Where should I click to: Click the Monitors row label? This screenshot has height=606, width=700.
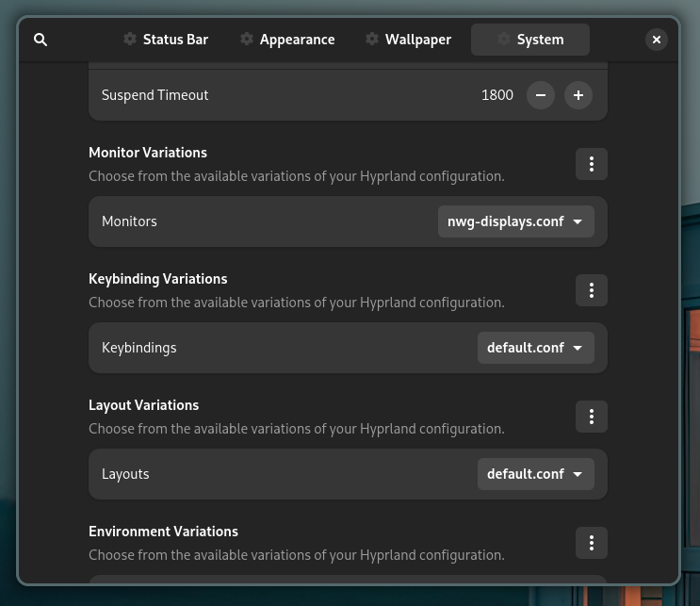(129, 221)
